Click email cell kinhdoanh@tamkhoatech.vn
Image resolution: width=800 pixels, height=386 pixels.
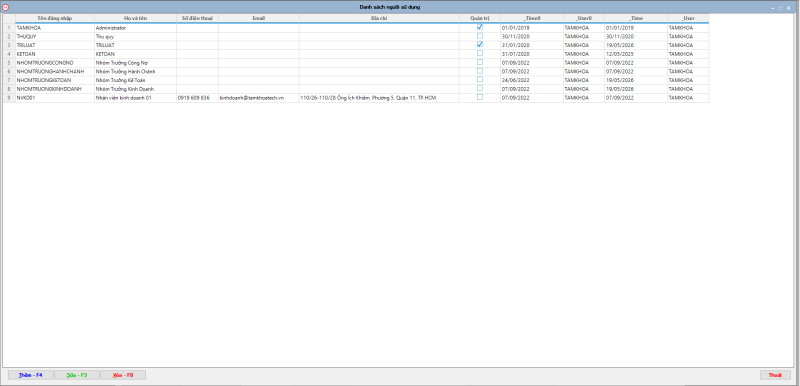point(259,98)
